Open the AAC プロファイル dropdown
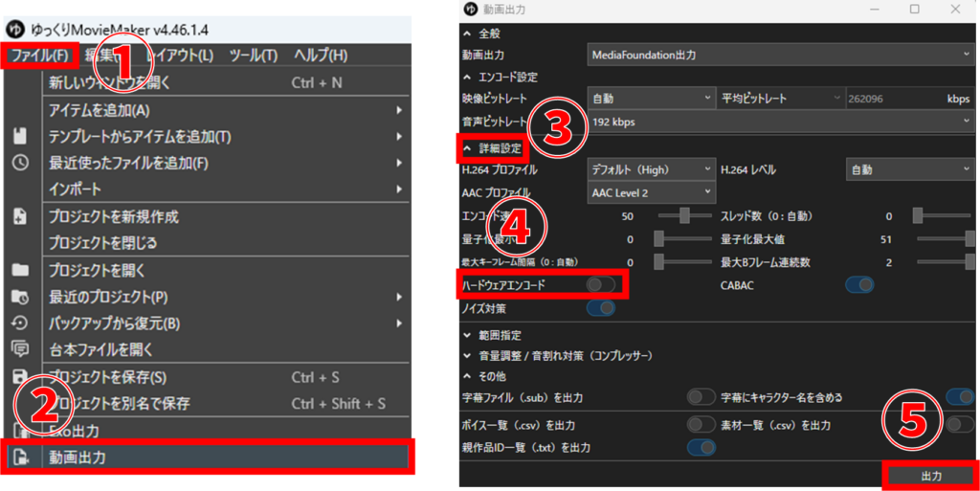980x491 pixels. coord(651,192)
